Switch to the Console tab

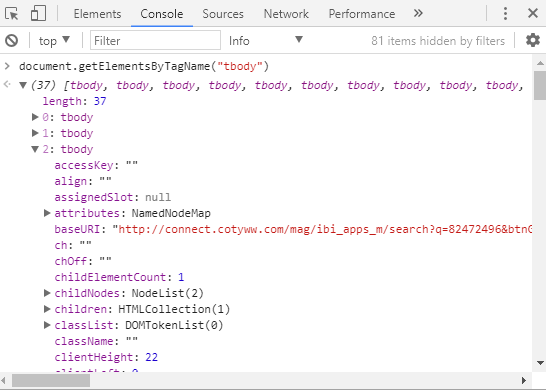coord(162,14)
